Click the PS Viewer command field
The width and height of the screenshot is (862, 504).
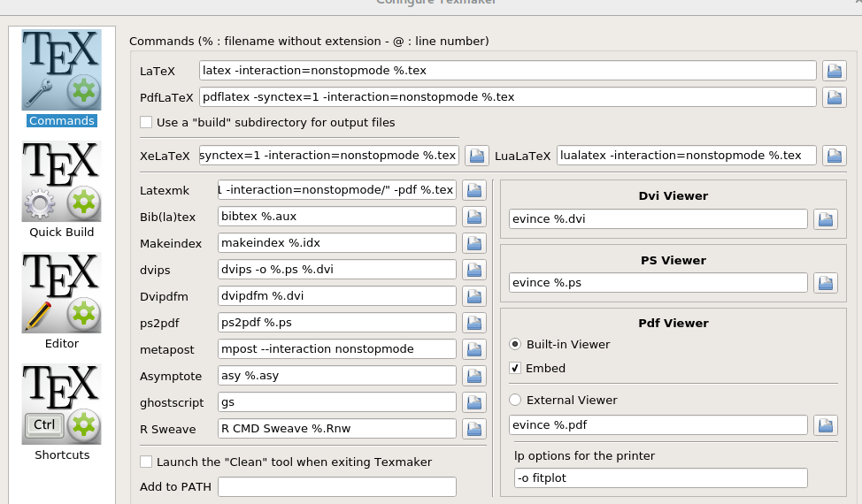658,283
